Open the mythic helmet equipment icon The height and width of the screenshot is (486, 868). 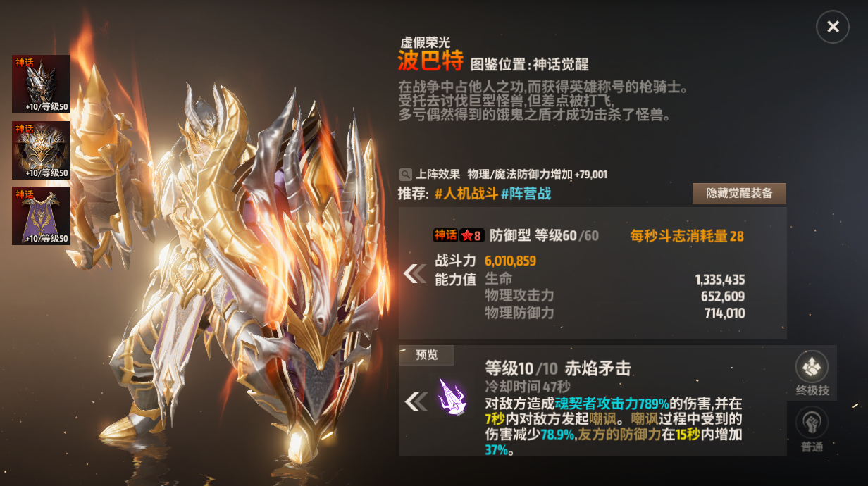pos(41,84)
